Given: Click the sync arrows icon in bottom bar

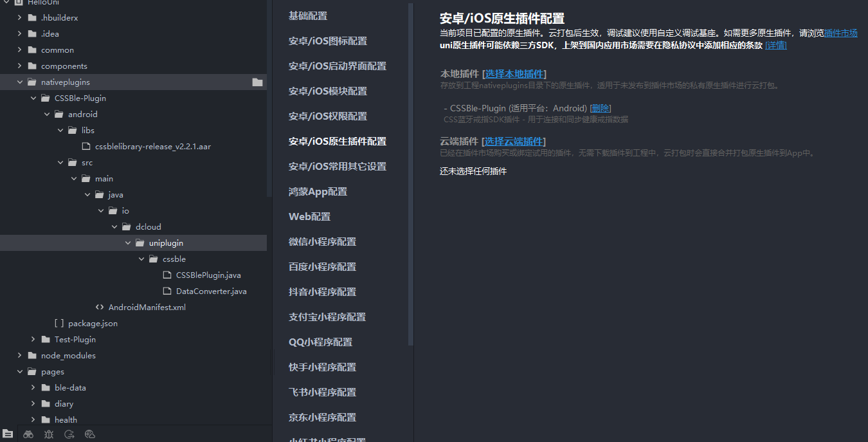Looking at the screenshot, I should pos(69,434).
